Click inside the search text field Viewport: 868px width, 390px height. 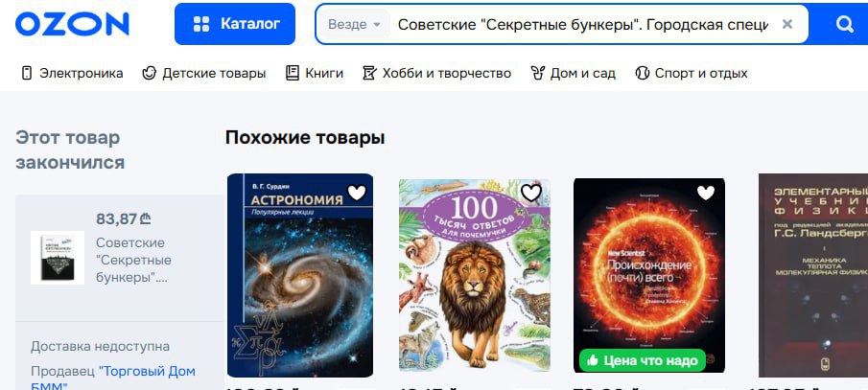point(583,24)
